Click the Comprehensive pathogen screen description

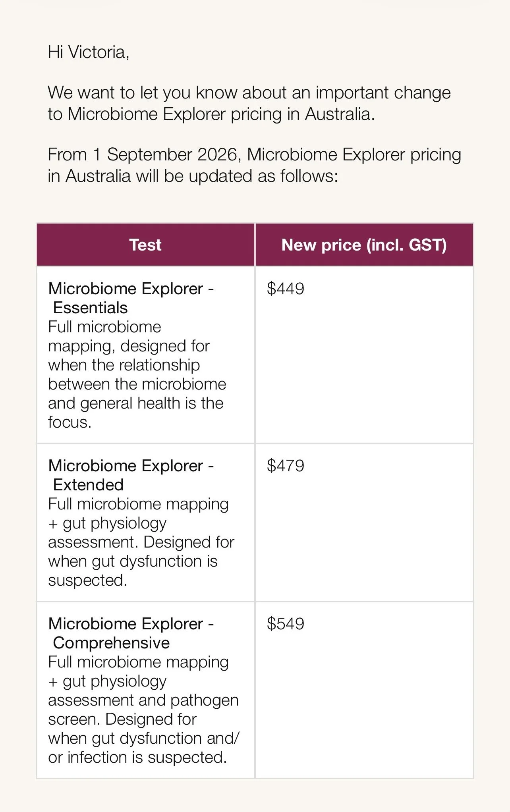143,710
